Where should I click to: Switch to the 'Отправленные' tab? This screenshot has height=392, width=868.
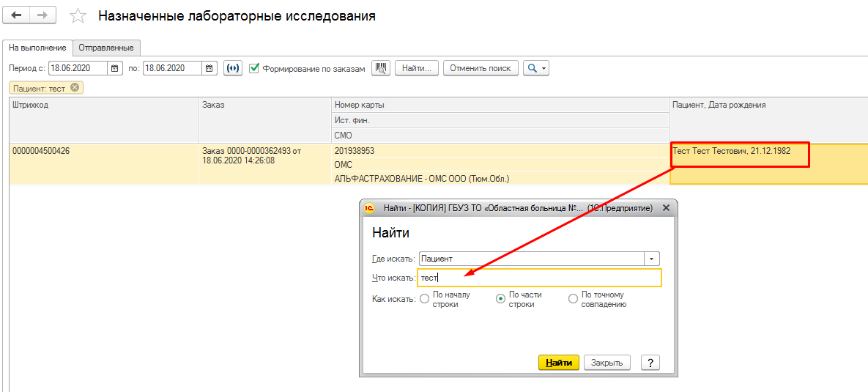click(106, 48)
